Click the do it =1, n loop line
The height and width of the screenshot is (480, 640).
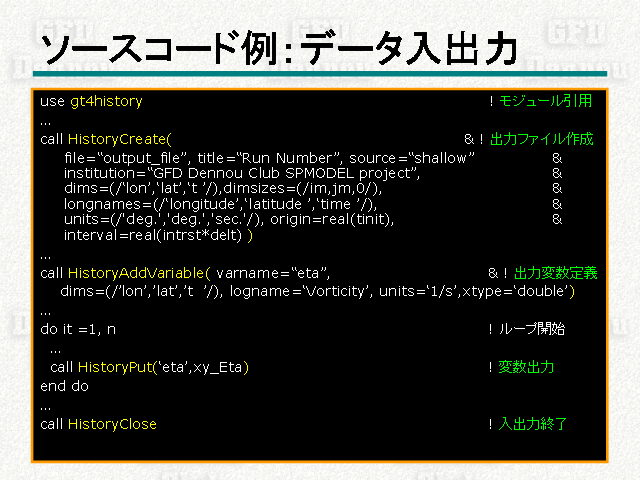coord(78,328)
